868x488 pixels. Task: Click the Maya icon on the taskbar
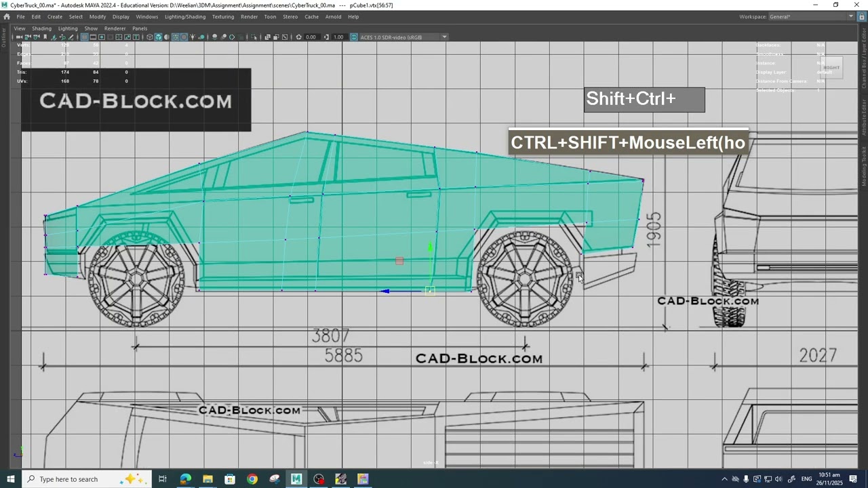point(296,479)
